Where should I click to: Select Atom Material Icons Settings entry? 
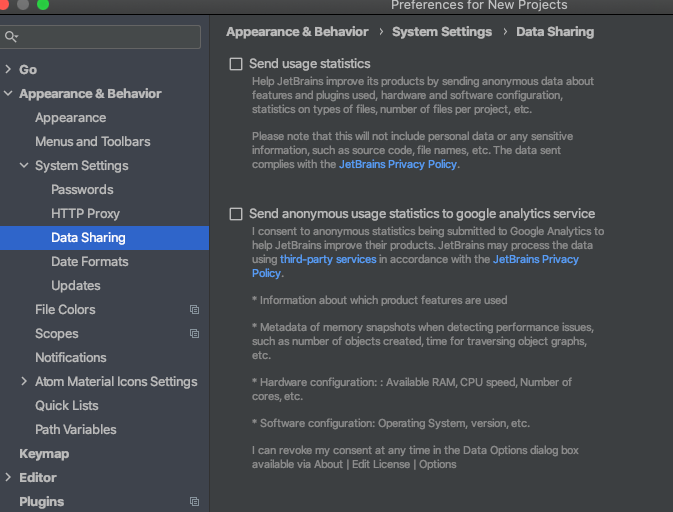pos(116,382)
